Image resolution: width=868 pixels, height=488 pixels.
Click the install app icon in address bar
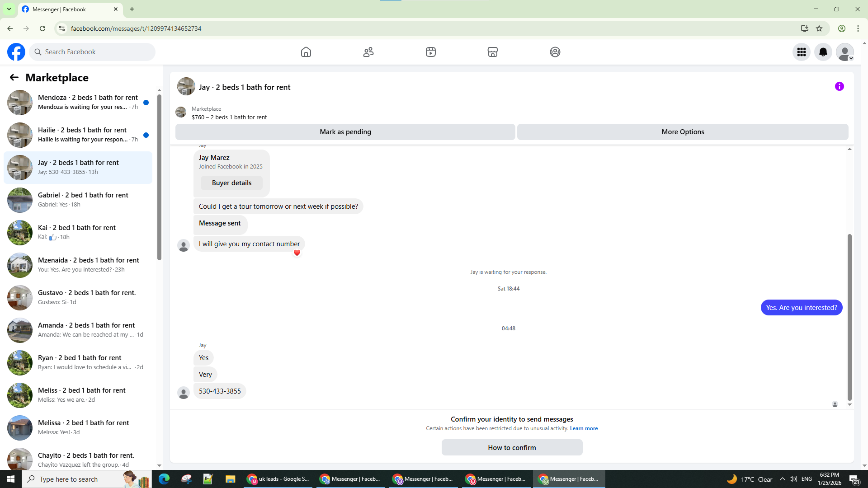pyautogui.click(x=804, y=28)
